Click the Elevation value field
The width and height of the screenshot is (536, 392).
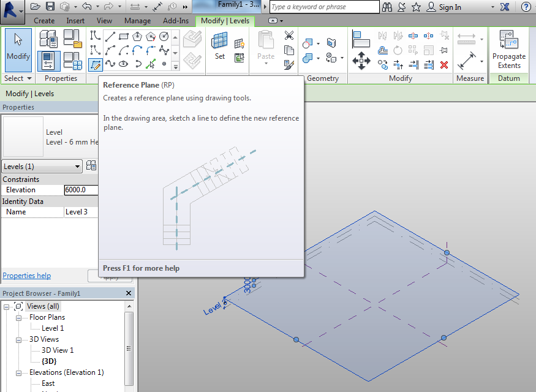pos(81,190)
